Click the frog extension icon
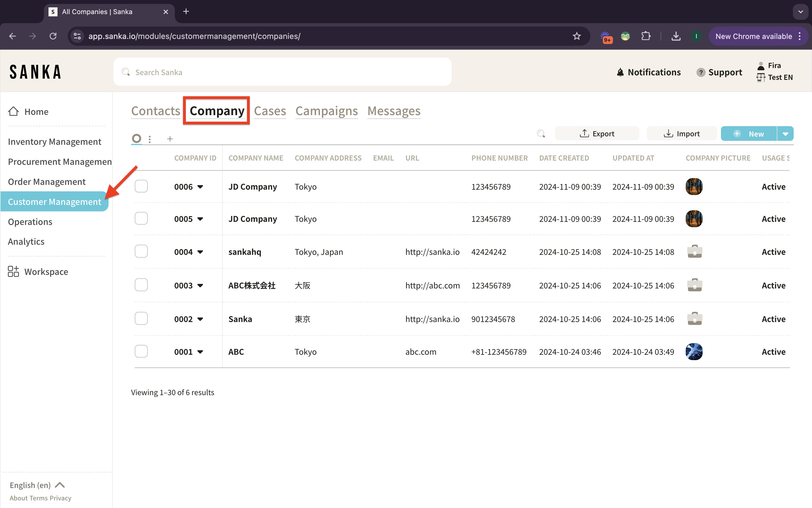Screen dimensions: 812x508 pos(625,36)
